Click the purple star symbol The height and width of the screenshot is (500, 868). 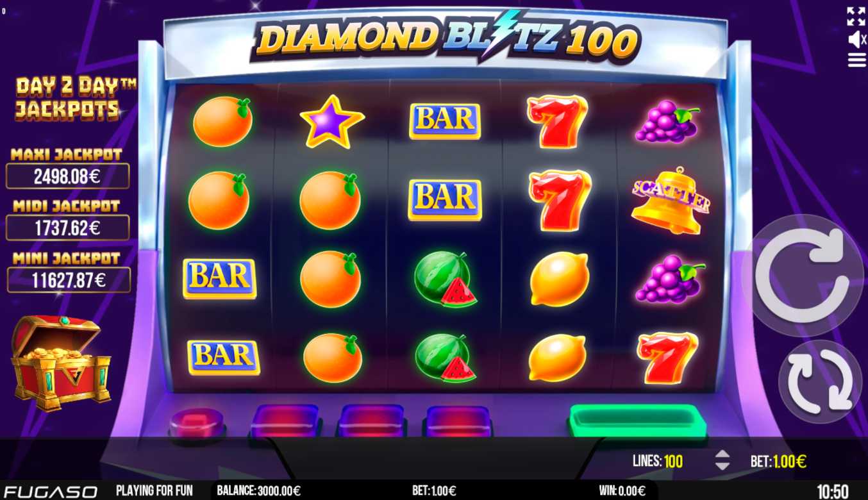pos(331,121)
